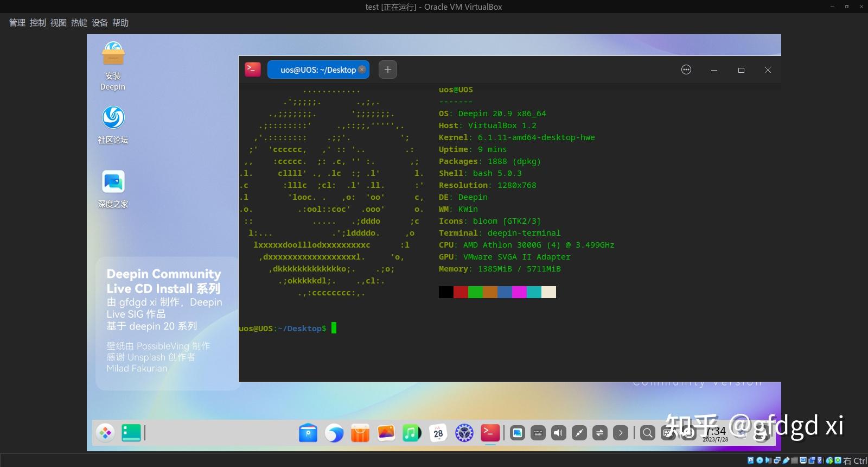This screenshot has width=868, height=467.
Task: Open the 管理 menu in VirtualBox
Action: [17, 23]
